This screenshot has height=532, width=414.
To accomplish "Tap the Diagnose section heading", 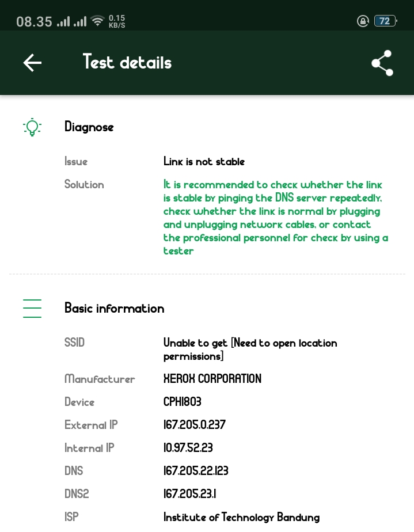I will coord(89,127).
